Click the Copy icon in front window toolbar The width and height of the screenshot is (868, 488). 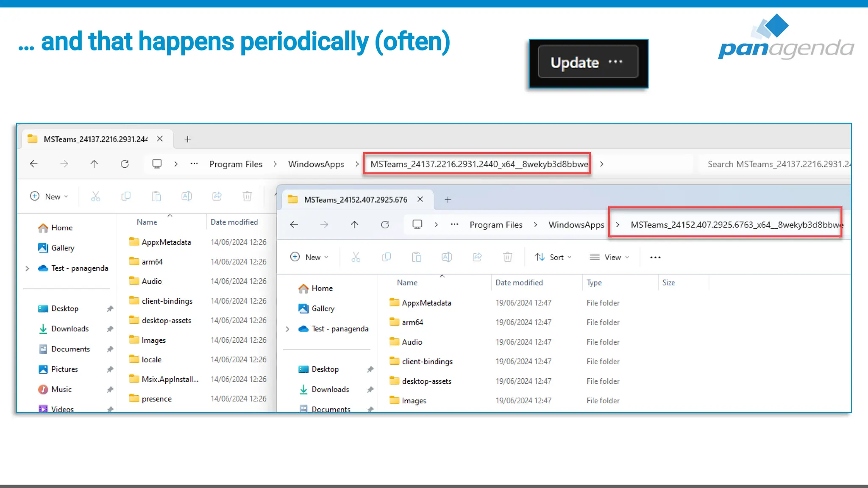386,257
